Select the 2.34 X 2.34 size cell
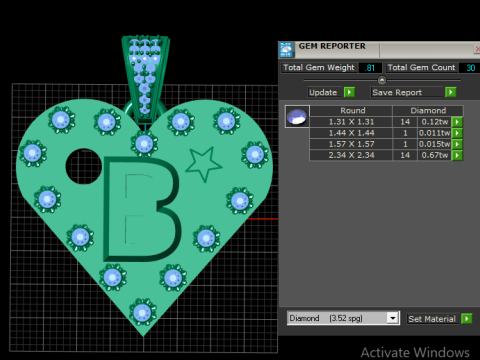Viewport: 480px width, 360px height. tap(351, 155)
